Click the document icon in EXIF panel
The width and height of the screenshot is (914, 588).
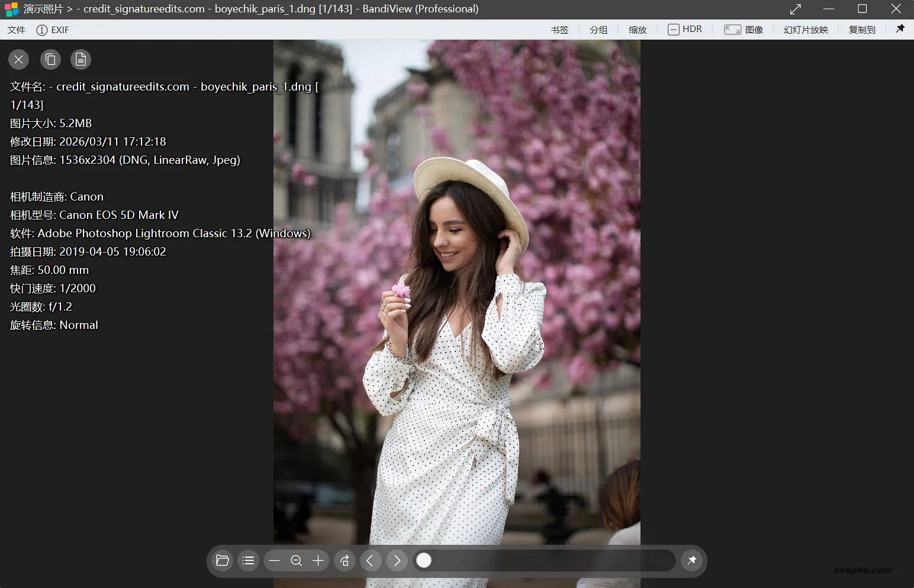tap(81, 59)
